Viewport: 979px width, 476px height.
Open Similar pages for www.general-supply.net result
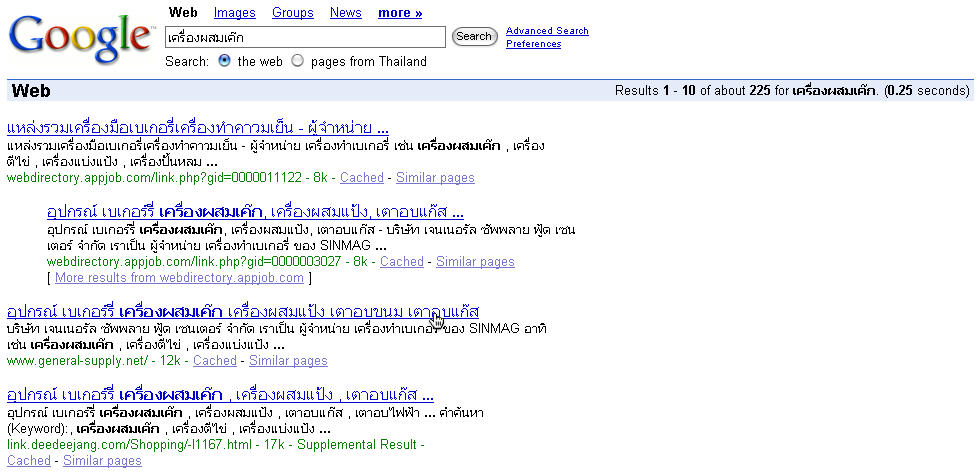(288, 360)
